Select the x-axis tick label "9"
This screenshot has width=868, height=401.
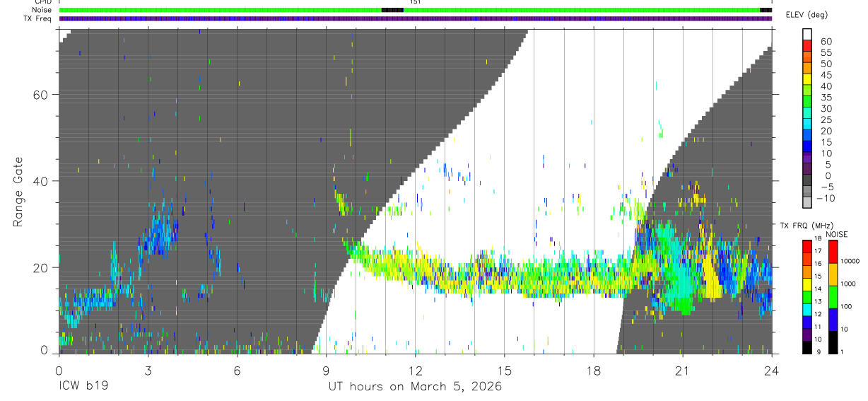point(326,370)
